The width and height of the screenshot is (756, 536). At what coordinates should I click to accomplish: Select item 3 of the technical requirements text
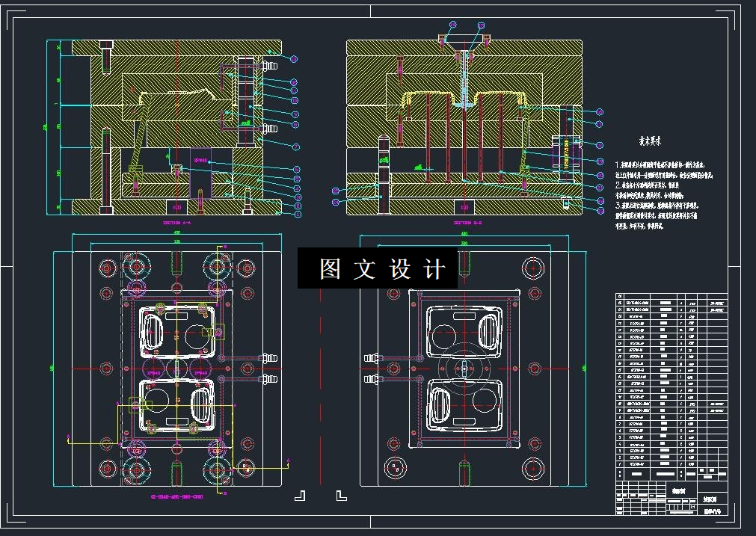pyautogui.click(x=657, y=215)
